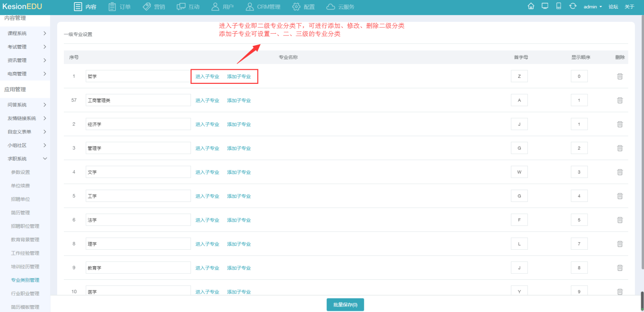This screenshot has height=312, width=644.
Task: Click trash icon for 工商管理类 row
Action: [620, 100]
